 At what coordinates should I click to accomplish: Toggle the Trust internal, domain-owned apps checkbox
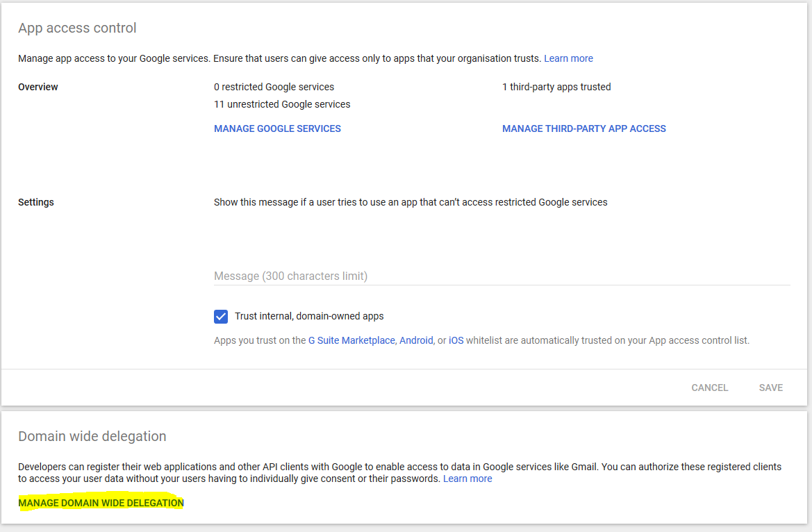(221, 316)
